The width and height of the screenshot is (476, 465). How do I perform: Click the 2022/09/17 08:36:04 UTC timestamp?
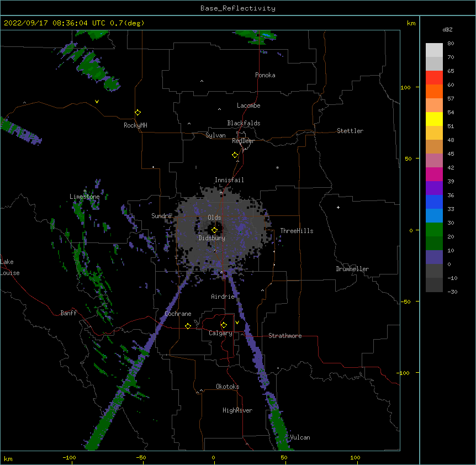tap(54, 23)
